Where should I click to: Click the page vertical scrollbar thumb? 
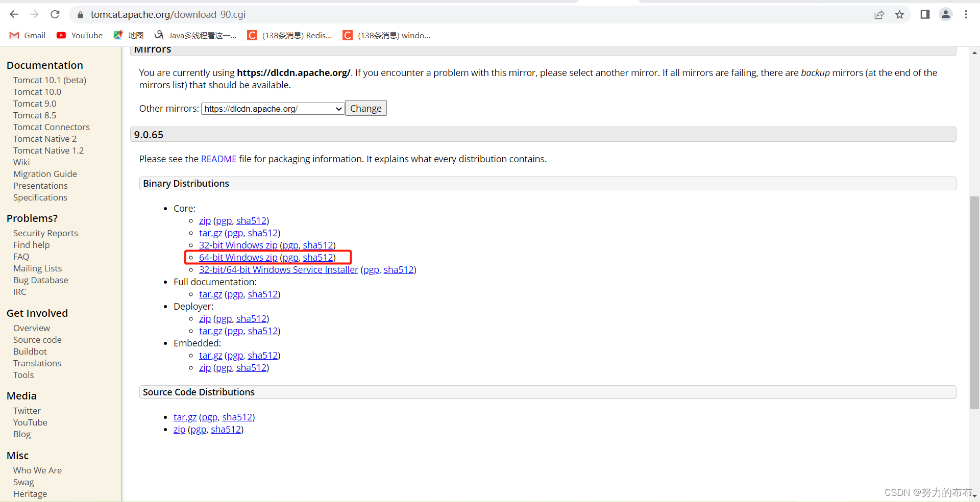[x=974, y=302]
